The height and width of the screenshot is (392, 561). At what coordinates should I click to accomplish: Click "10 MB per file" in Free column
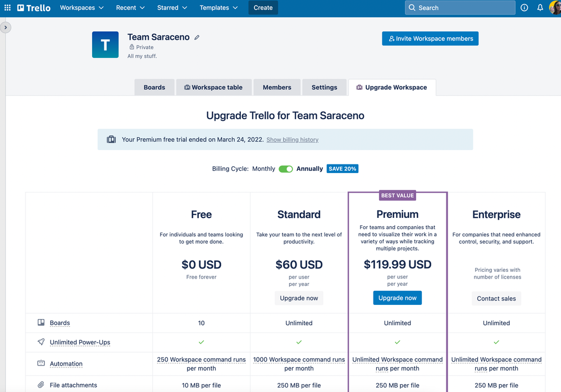tap(202, 385)
